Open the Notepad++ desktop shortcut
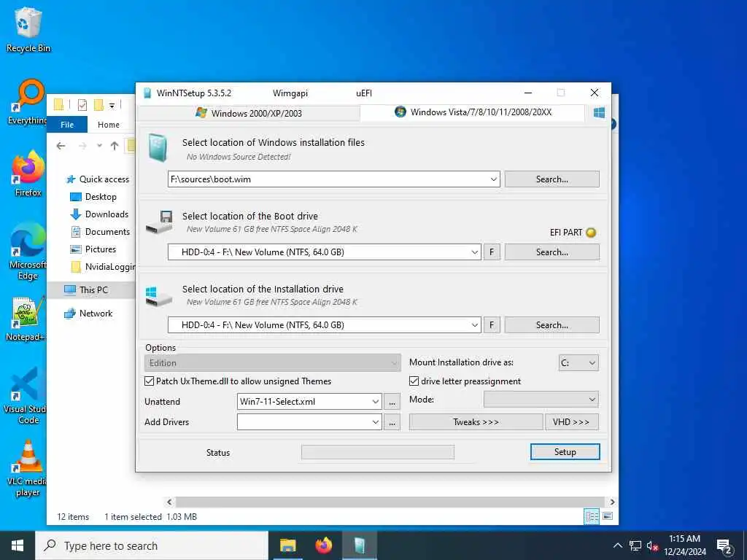The width and height of the screenshot is (747, 560). click(x=26, y=319)
